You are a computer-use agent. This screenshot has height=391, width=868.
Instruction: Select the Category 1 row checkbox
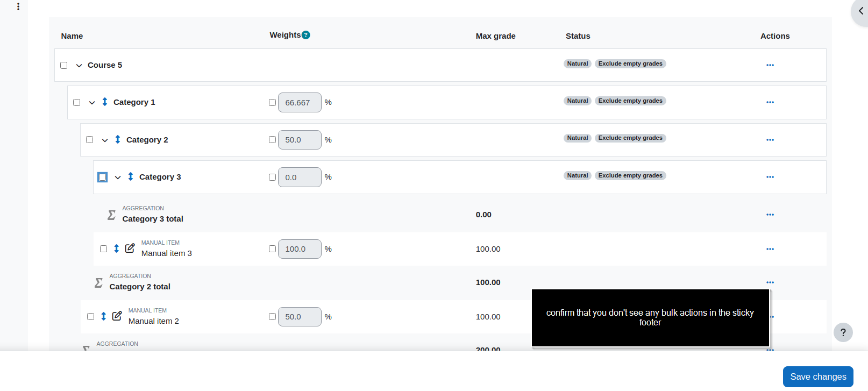tap(77, 103)
